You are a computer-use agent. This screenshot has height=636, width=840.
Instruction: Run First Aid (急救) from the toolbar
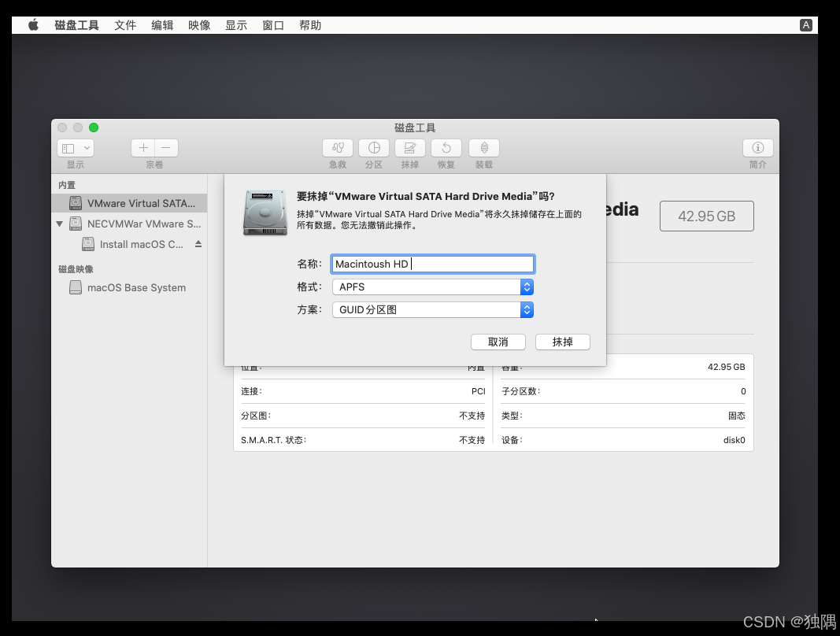(x=337, y=148)
